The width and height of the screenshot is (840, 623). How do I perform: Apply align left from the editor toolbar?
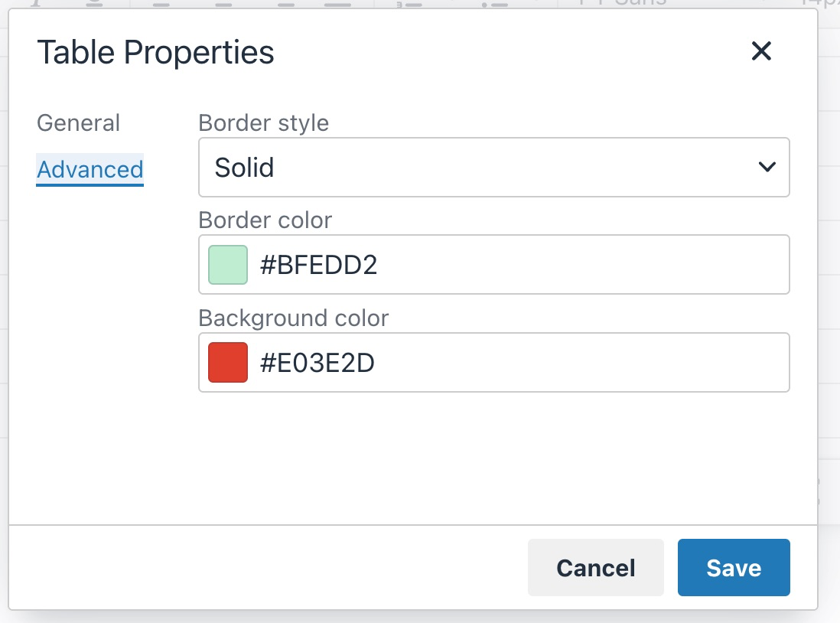161,2
